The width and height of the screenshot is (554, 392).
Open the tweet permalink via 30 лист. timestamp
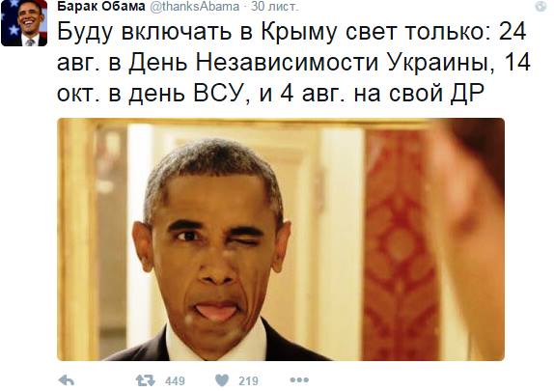tap(275, 6)
